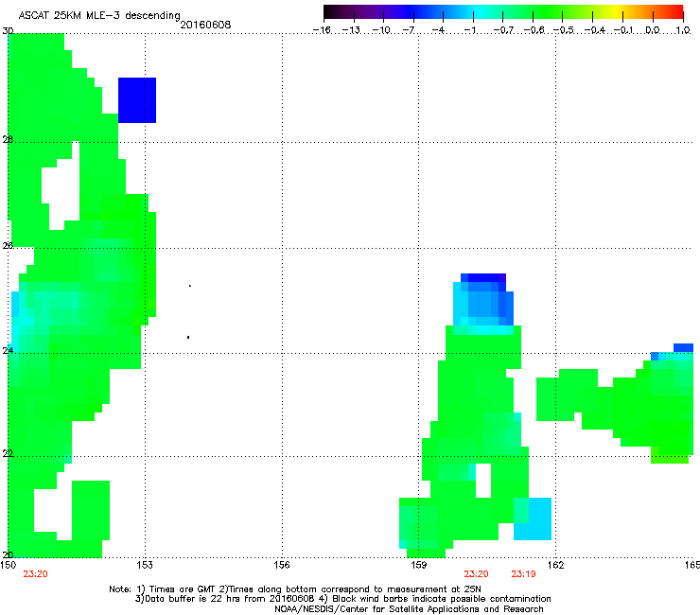This screenshot has width=700, height=615.
Task: Click red time label 23:19
Action: (x=523, y=574)
